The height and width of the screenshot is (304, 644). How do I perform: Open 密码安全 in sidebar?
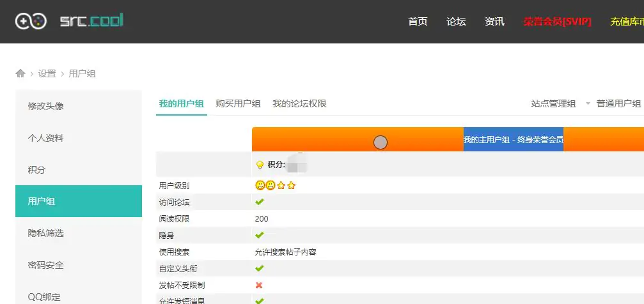tap(79, 265)
